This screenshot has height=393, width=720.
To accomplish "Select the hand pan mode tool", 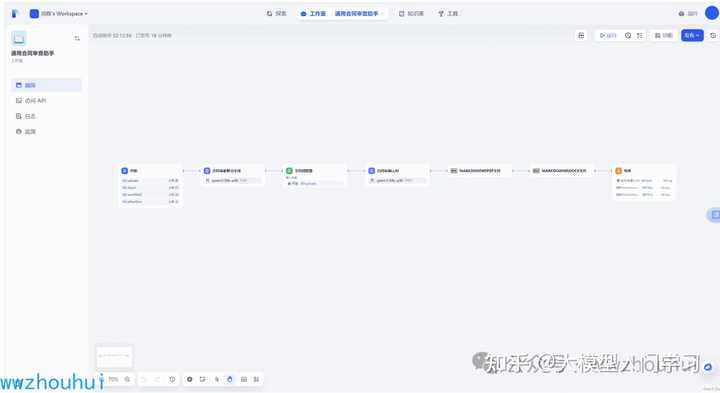I will pos(230,379).
